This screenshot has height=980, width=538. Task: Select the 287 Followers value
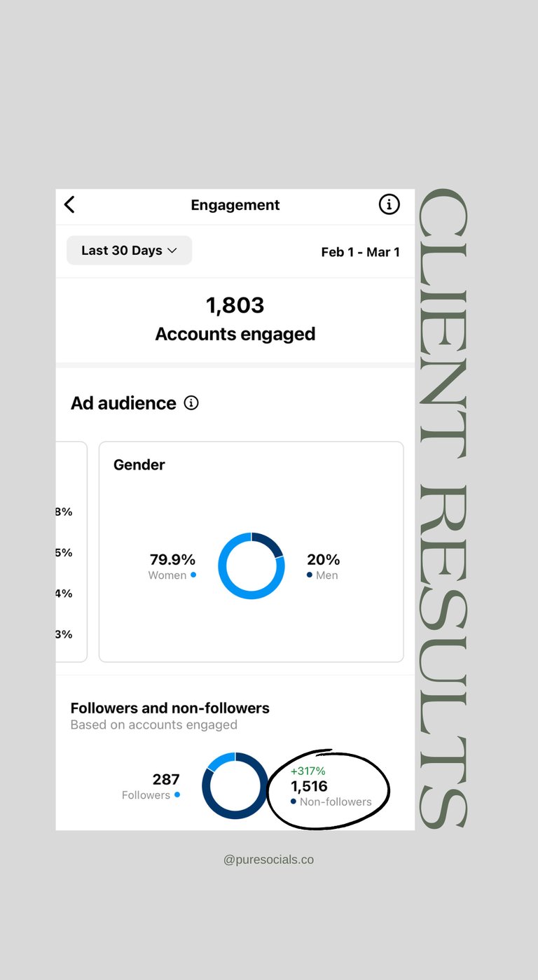tap(166, 779)
